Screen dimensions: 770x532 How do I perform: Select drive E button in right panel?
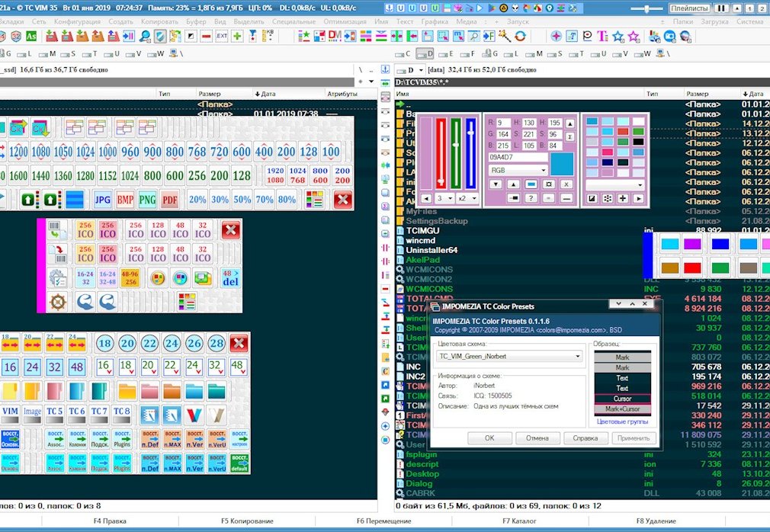(447, 53)
